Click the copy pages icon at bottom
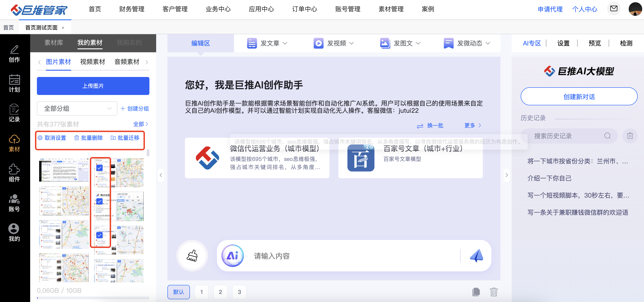 [476, 292]
